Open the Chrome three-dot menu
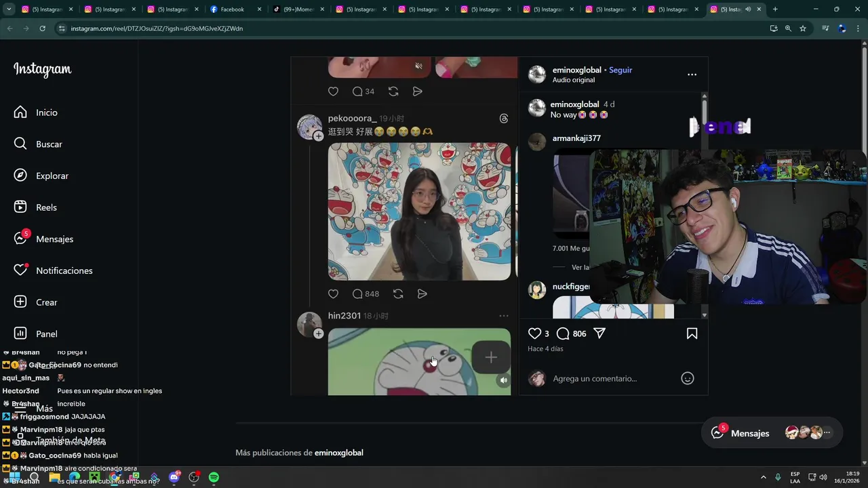The width and height of the screenshot is (868, 488). [x=859, y=28]
